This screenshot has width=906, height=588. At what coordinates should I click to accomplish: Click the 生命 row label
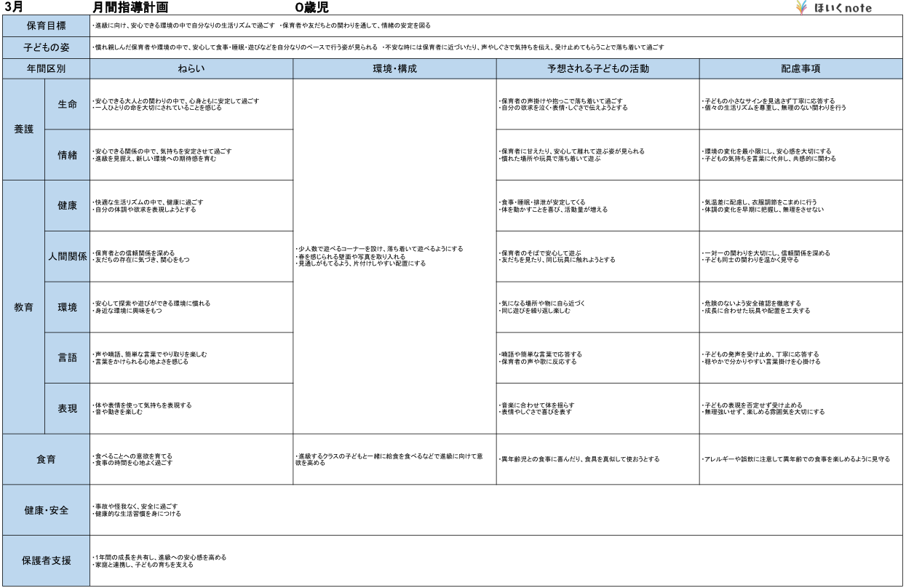[x=68, y=104]
